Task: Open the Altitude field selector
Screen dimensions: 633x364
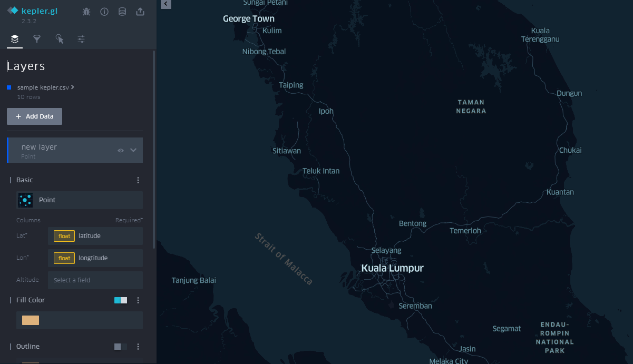Action: point(95,280)
